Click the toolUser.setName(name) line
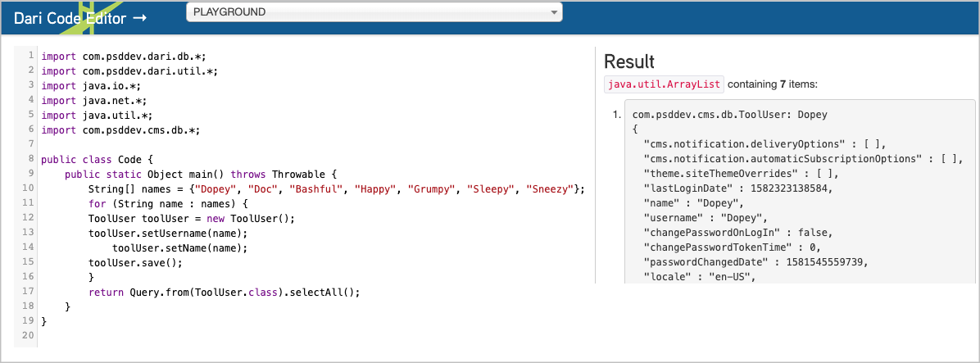 180,248
